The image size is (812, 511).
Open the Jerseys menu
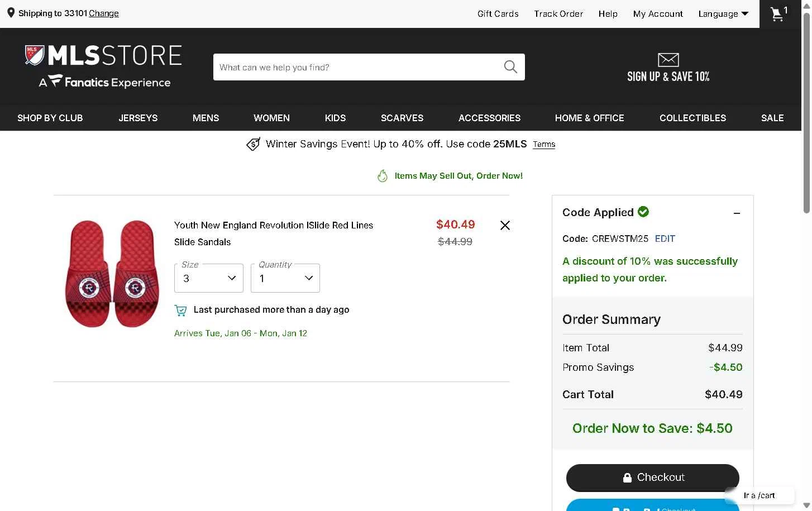(138, 118)
